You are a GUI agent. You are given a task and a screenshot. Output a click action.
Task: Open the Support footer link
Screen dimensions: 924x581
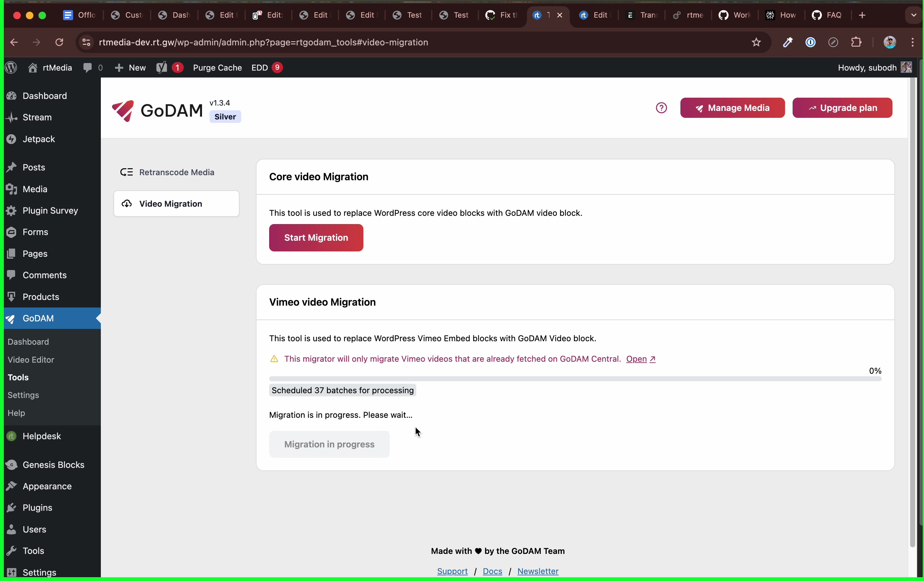(x=453, y=571)
